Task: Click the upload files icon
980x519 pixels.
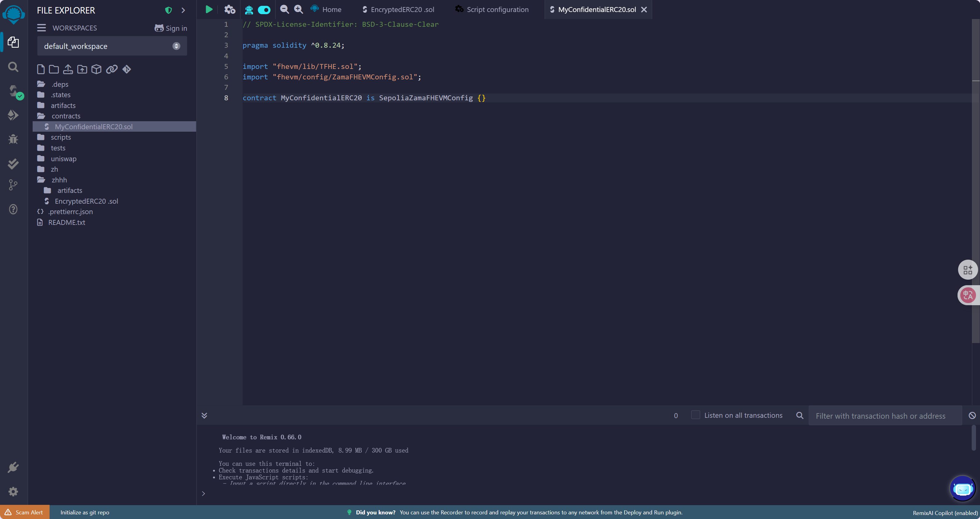Action: (x=68, y=69)
